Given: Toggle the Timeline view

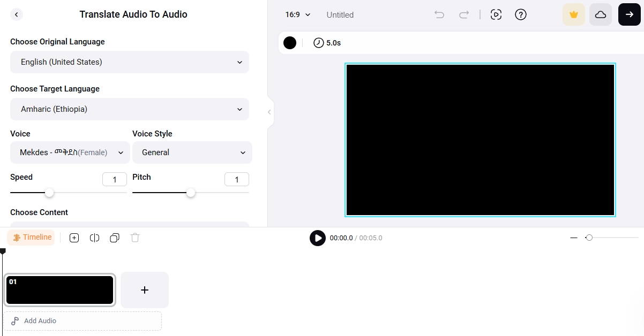Looking at the screenshot, I should 31,237.
